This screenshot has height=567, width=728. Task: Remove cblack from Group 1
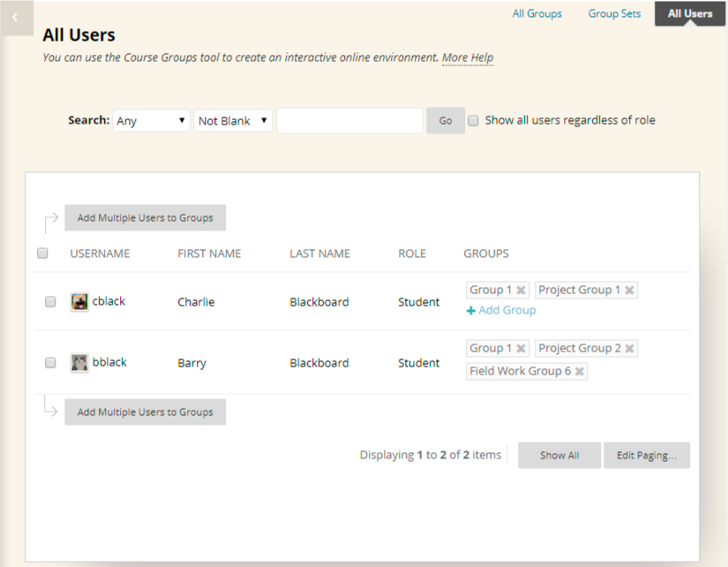coord(521,290)
